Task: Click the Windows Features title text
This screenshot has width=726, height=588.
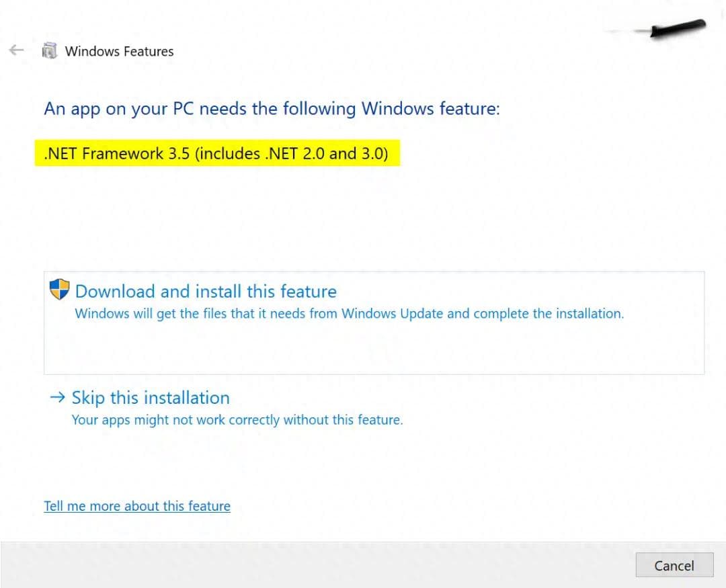Action: (120, 51)
